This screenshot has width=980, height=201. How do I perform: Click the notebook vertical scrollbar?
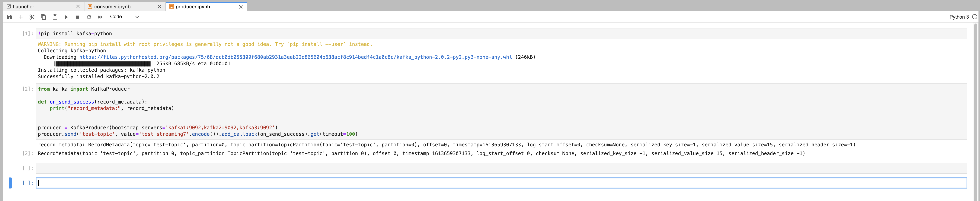[975, 111]
